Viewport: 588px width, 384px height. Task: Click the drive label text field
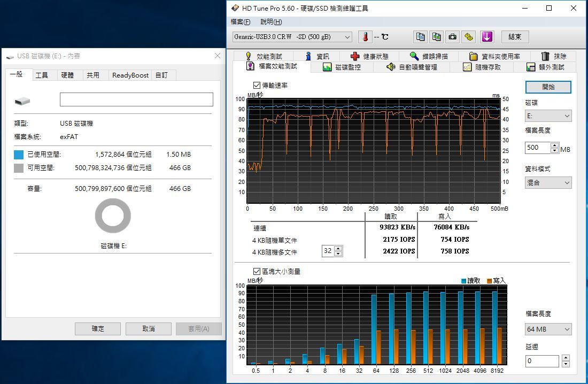pyautogui.click(x=136, y=99)
